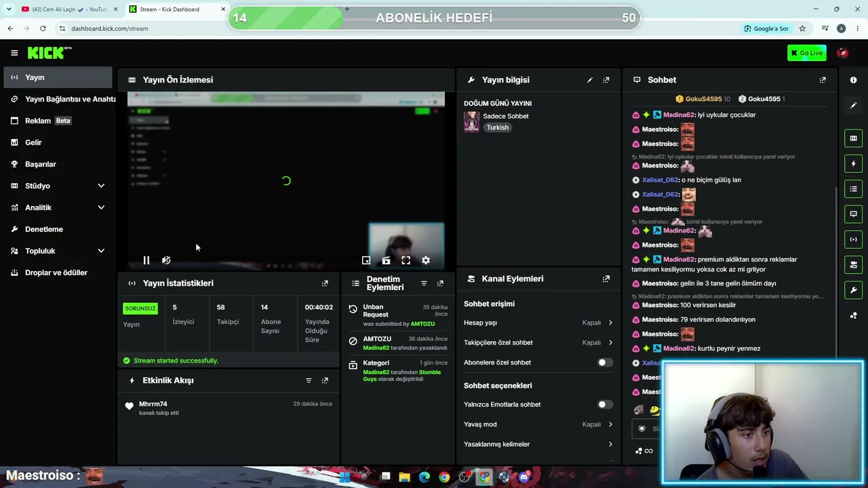Open Yasaklanmış kelimeler settings
This screenshot has height=488, width=868.
[538, 444]
